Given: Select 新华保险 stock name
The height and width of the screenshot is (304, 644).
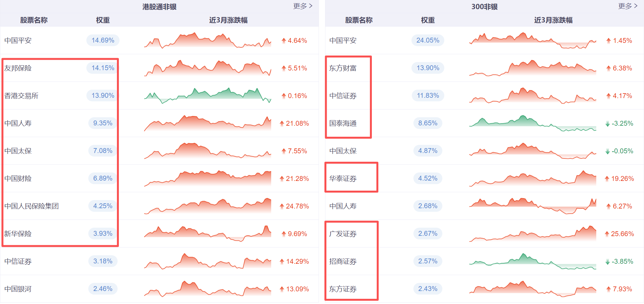Looking at the screenshot, I should coord(18,234).
